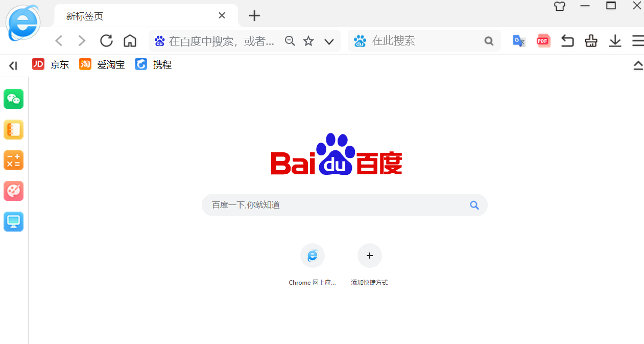Open the skin theme shirt icon
Screen dimensions: 644x344
point(560,7)
